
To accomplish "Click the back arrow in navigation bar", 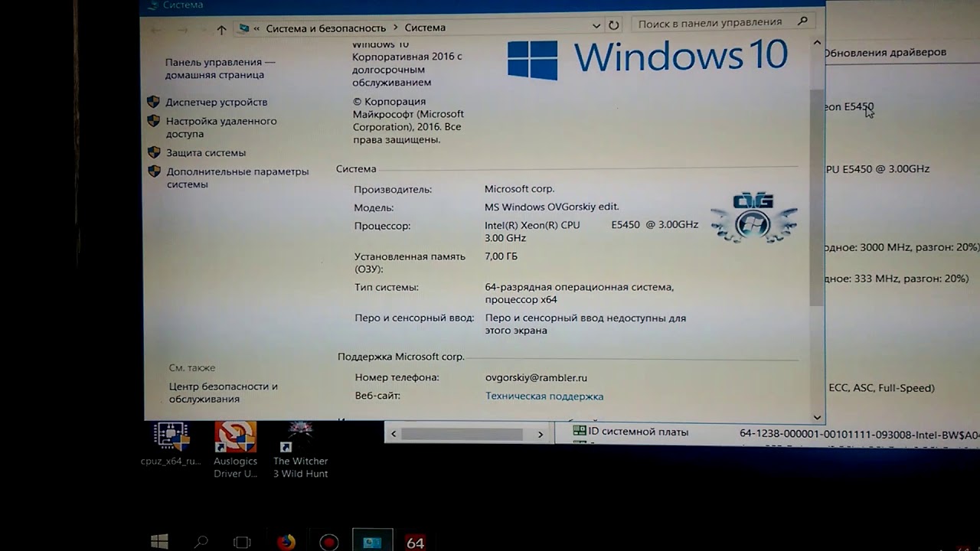I will point(156,29).
